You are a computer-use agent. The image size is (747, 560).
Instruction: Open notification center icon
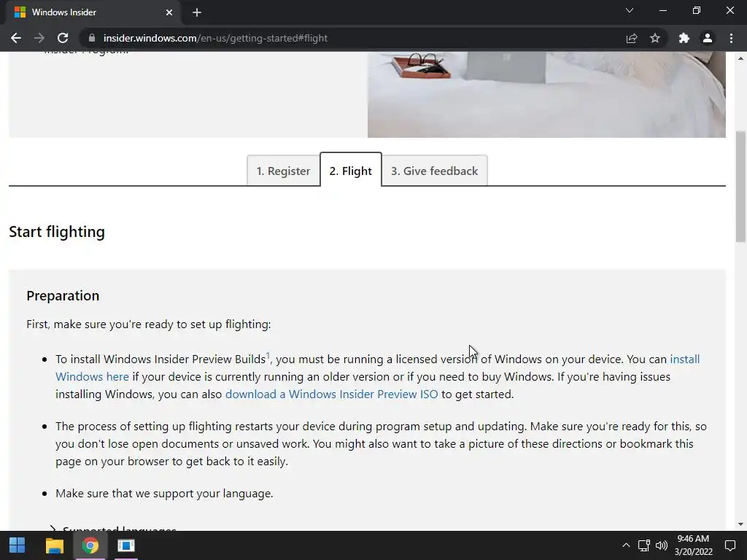(729, 545)
